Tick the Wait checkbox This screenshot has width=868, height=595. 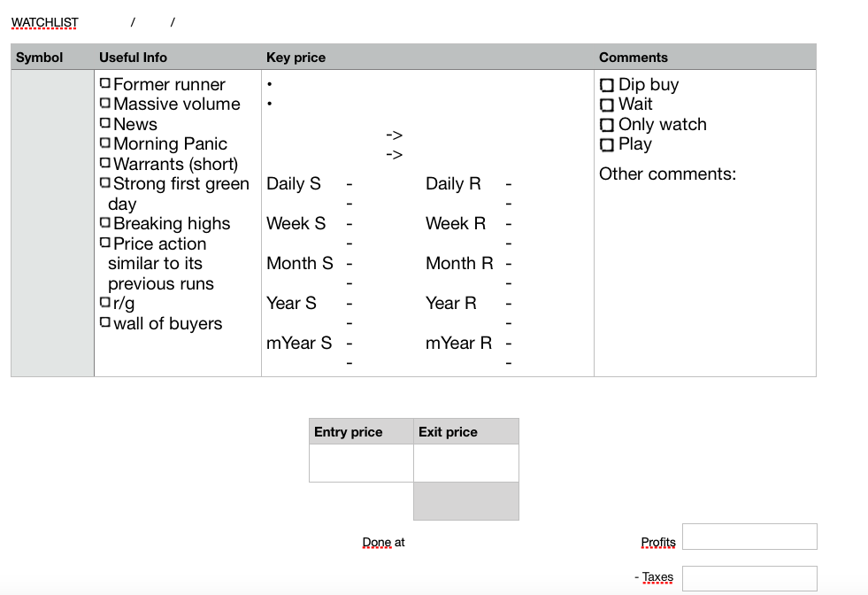pyautogui.click(x=607, y=104)
